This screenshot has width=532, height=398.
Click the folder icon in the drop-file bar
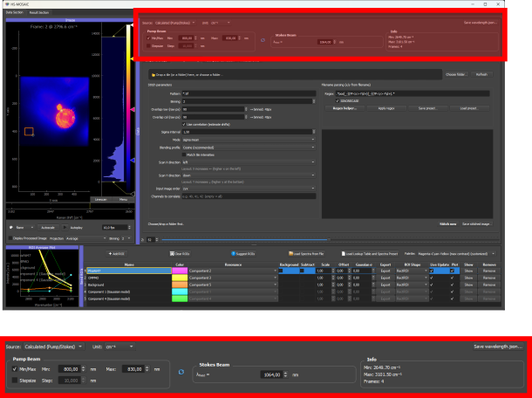pos(153,75)
